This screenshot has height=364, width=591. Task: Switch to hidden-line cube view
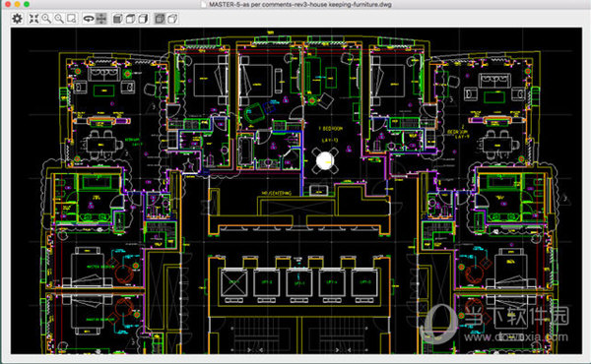pos(130,19)
